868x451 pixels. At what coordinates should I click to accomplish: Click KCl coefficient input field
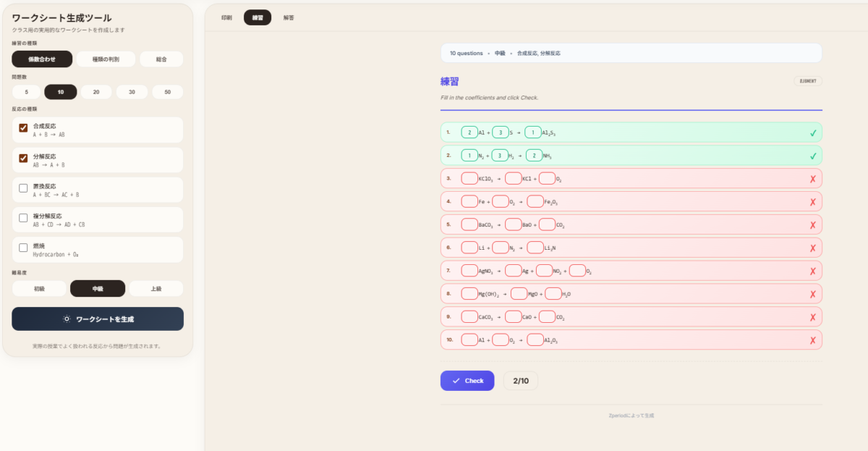(514, 179)
